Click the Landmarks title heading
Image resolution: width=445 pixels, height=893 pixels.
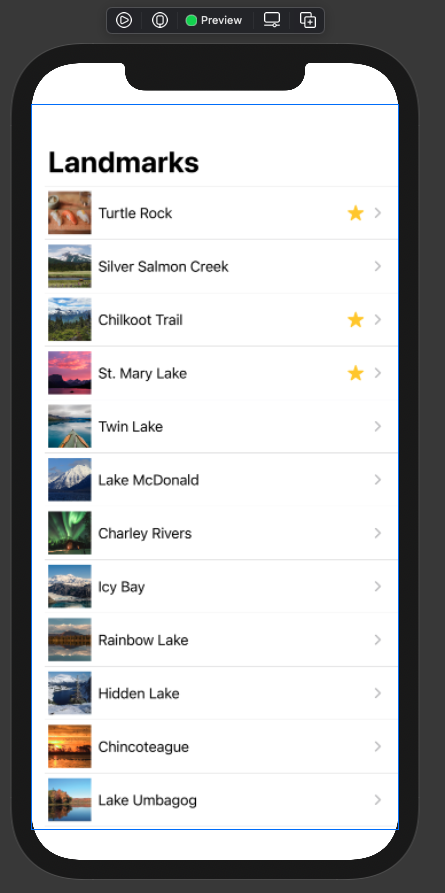click(x=124, y=162)
